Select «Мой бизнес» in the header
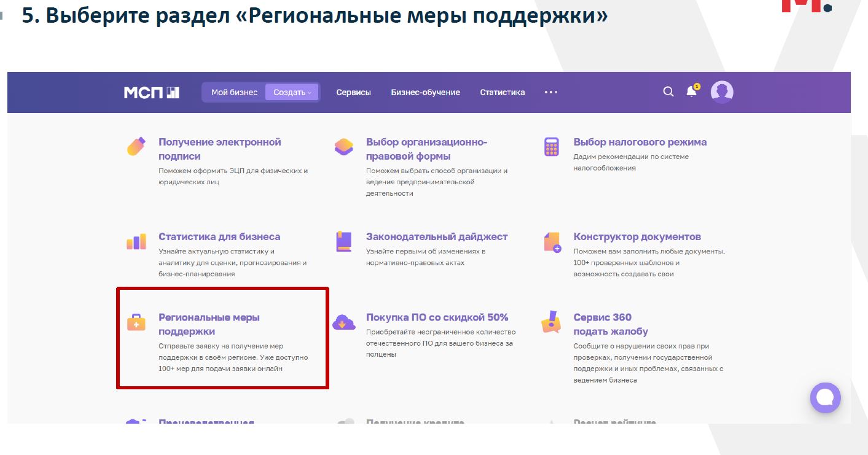The width and height of the screenshot is (868, 455). [234, 93]
